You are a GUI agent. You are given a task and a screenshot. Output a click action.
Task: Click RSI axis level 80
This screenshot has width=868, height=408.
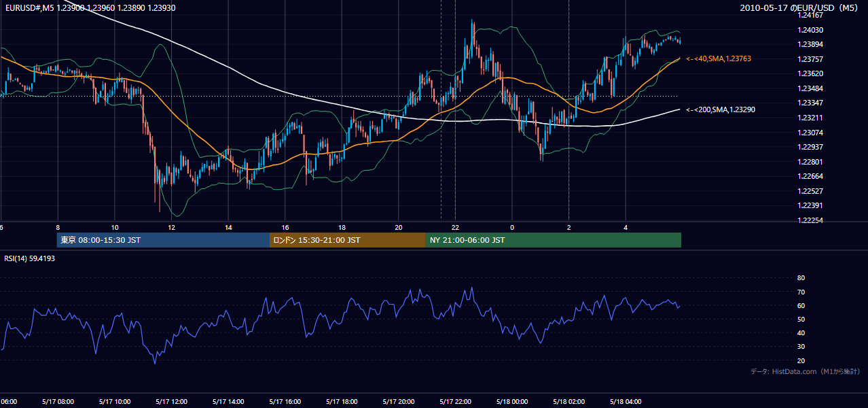801,278
